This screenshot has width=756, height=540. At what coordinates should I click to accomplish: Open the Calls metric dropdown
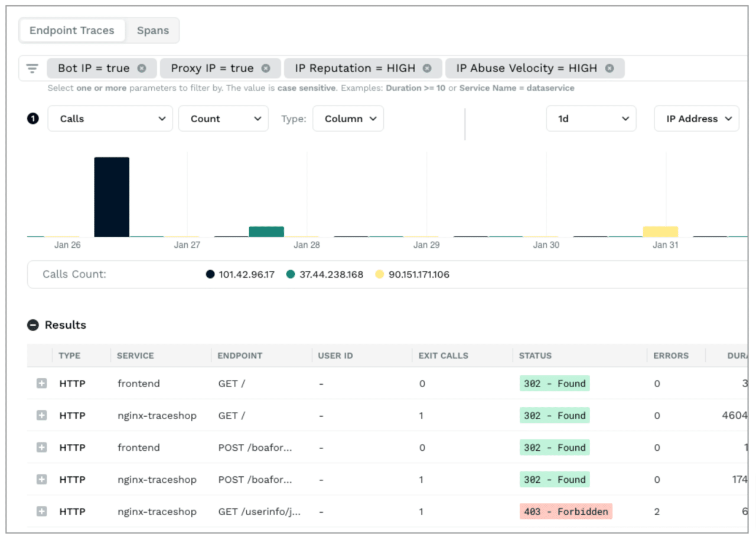(110, 119)
